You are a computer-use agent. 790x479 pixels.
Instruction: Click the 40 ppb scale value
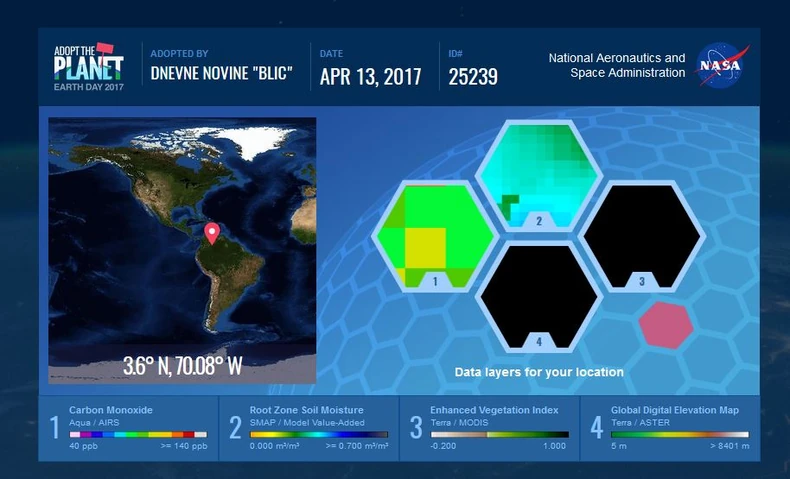83,446
